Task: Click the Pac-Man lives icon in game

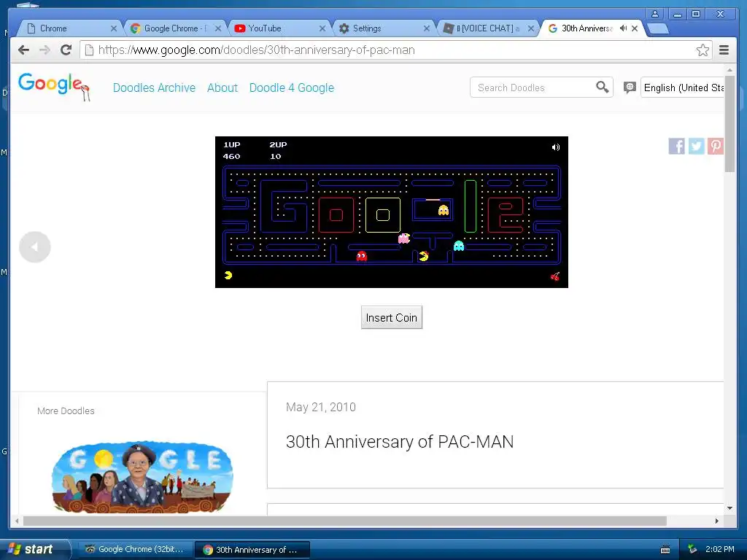Action: coord(228,275)
